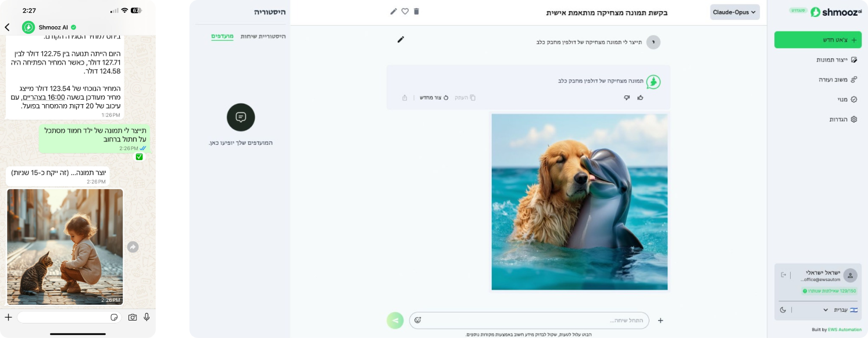Tap the WhatsApp microphone icon

point(147,317)
